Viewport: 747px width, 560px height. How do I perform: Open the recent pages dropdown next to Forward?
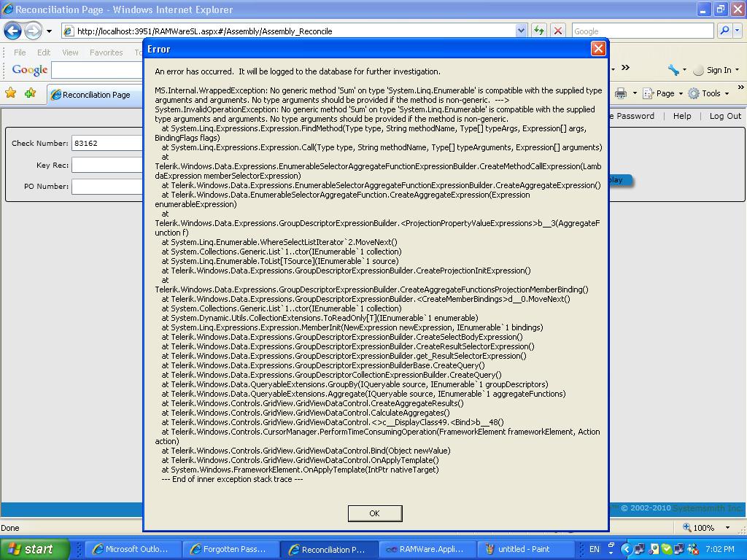(49, 31)
